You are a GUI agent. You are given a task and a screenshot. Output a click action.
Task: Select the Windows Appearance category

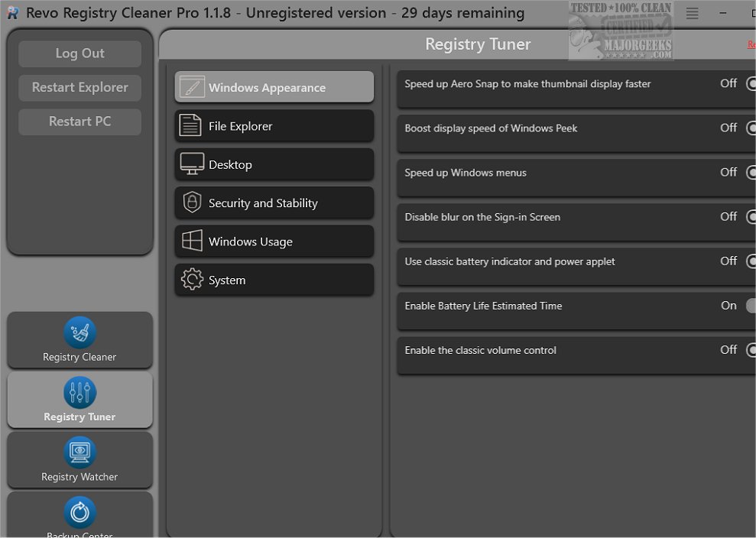click(x=274, y=87)
